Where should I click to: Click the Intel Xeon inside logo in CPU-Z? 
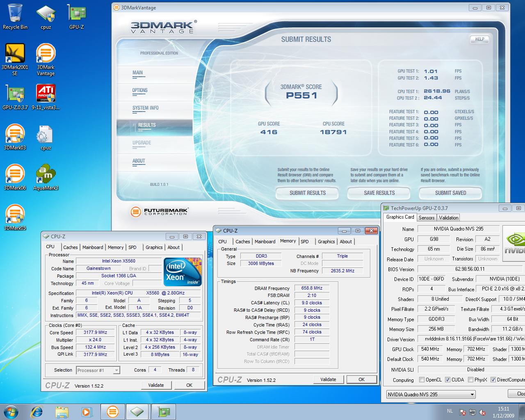(183, 271)
